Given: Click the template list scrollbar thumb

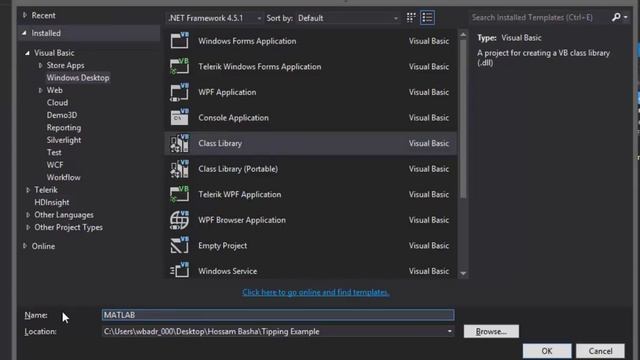Looking at the screenshot, I should click(463, 118).
